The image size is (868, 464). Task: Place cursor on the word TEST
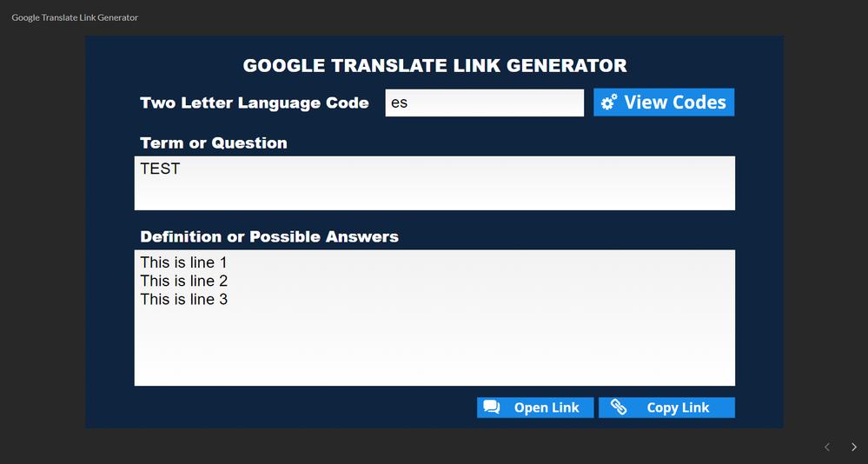pyautogui.click(x=160, y=169)
